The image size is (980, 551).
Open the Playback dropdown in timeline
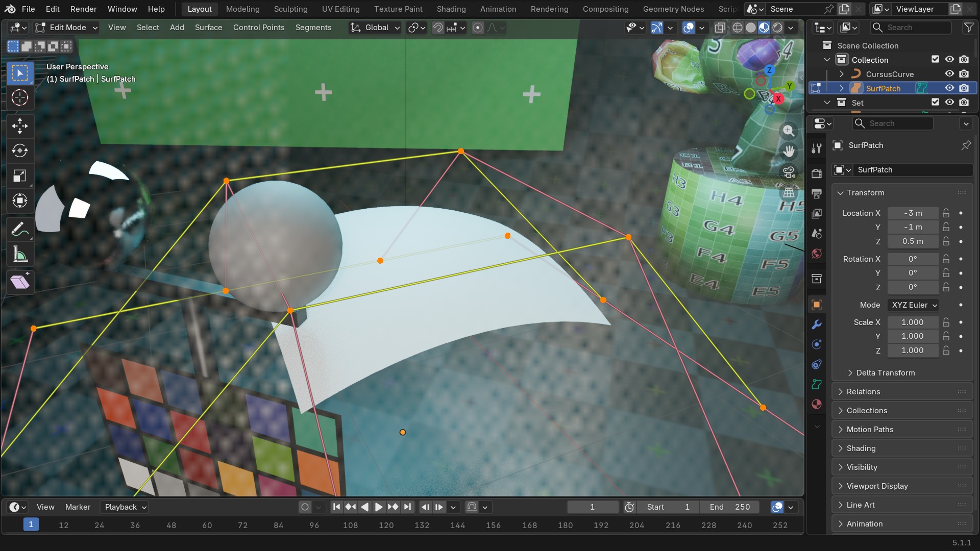coord(125,507)
